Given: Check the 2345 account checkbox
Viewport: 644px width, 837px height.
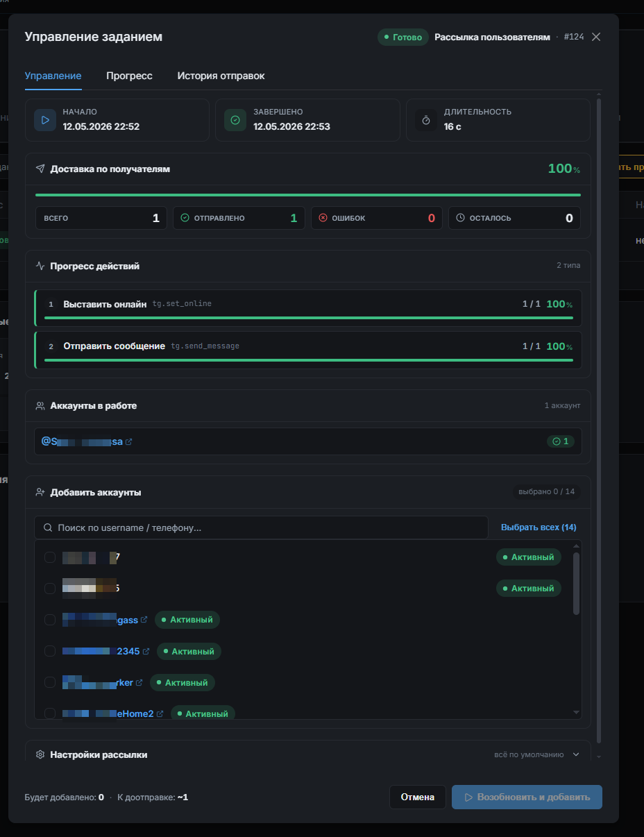Looking at the screenshot, I should 50,651.
